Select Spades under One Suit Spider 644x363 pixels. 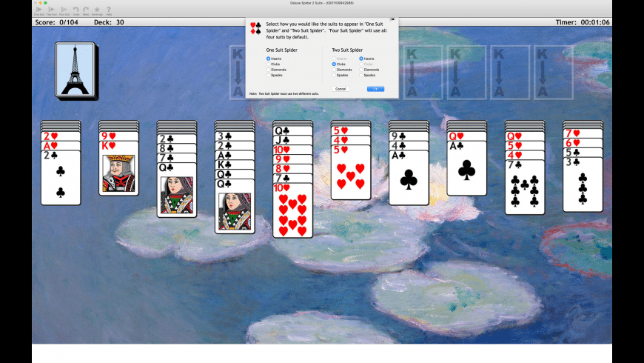tap(275, 76)
